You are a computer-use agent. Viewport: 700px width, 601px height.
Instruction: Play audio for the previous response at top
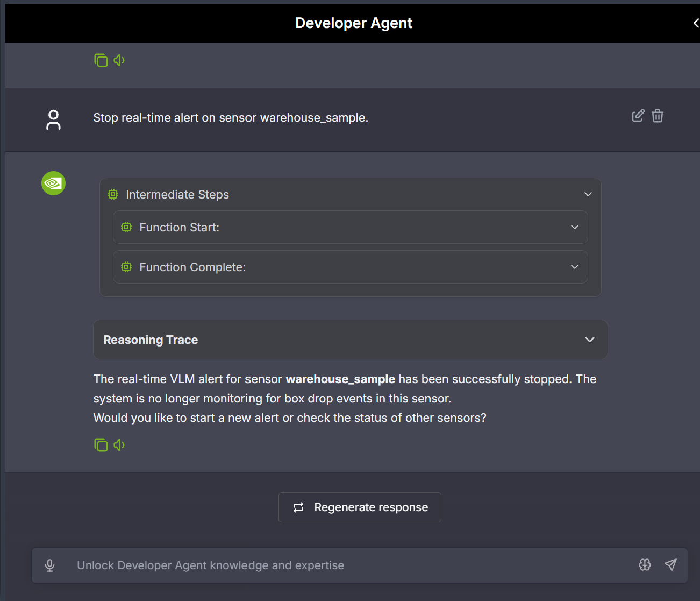[119, 60]
